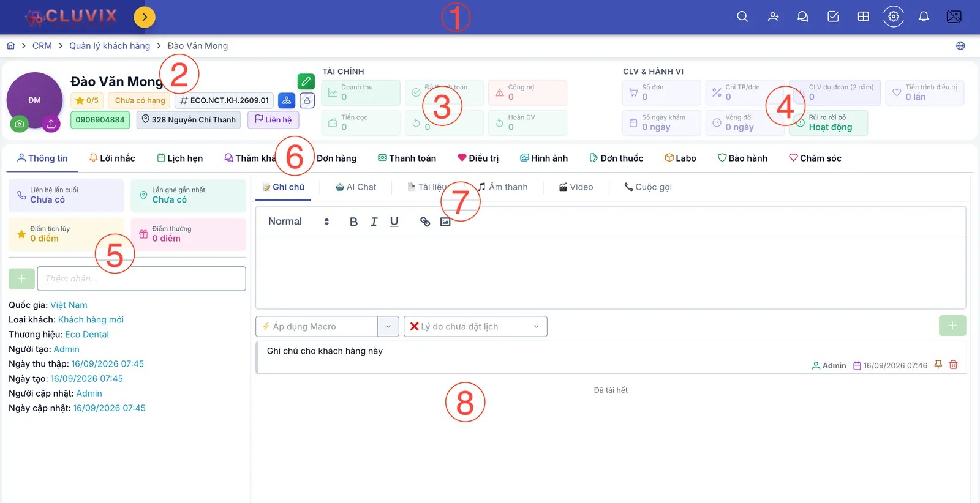Switch to the Lời nhắc tab
The image size is (980, 503).
click(x=112, y=158)
